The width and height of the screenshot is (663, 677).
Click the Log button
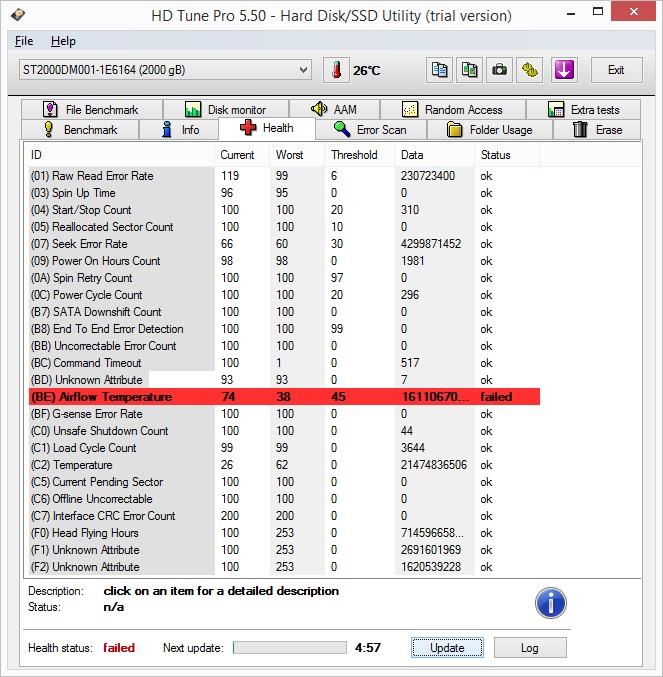point(530,648)
